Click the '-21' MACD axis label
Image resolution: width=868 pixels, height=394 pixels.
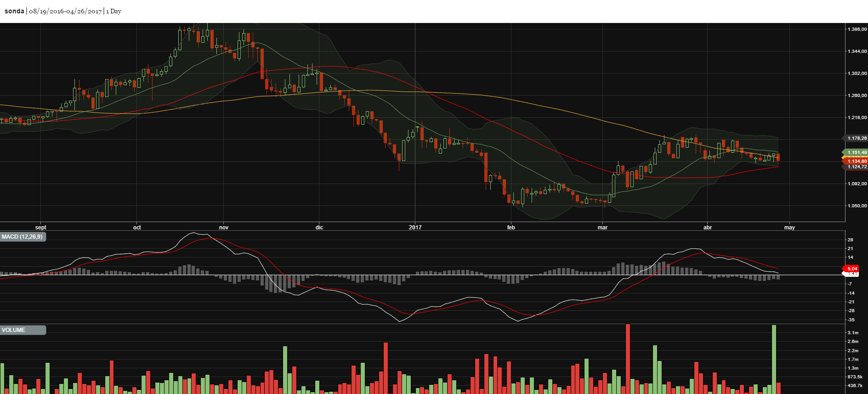tap(851, 302)
